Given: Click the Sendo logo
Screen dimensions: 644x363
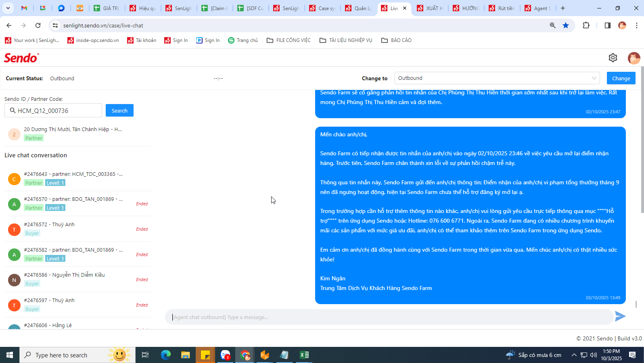Looking at the screenshot, I should click(21, 58).
